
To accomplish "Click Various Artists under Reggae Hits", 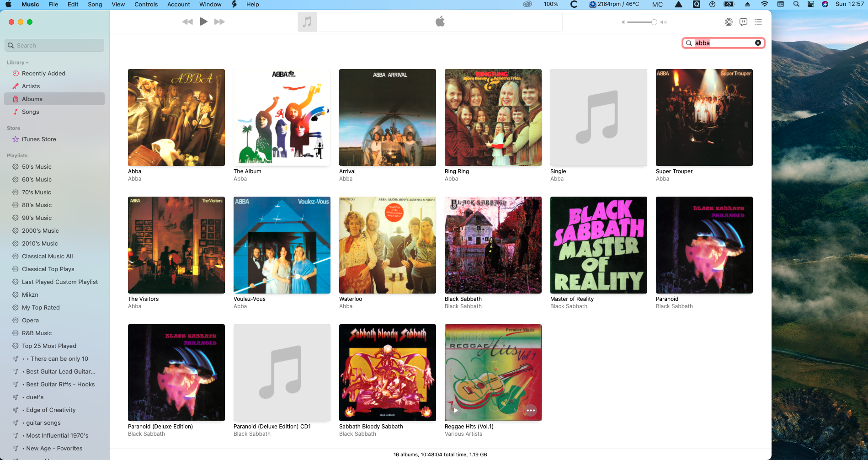I will click(463, 434).
